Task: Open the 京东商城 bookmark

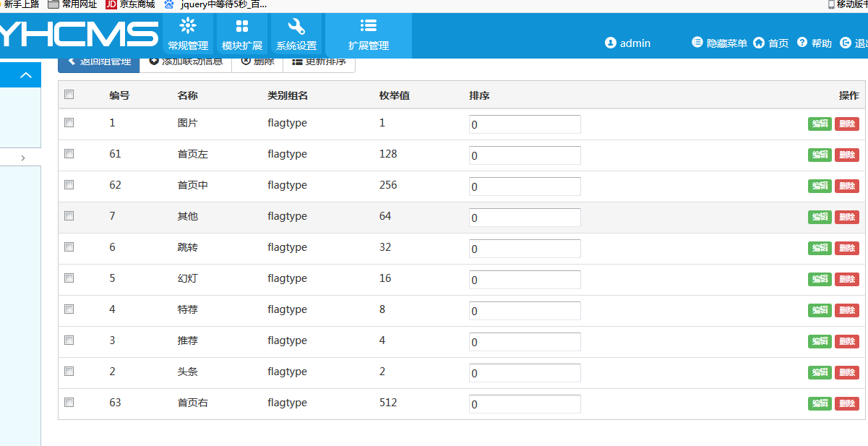Action: (130, 4)
